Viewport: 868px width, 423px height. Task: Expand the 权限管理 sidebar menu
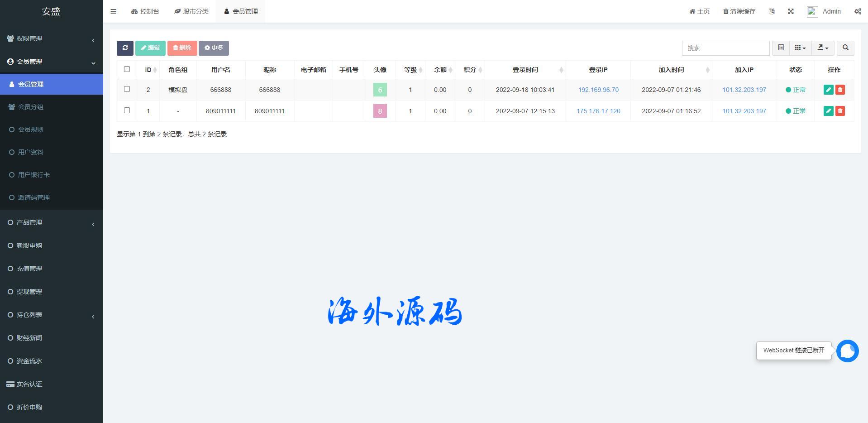(51, 39)
